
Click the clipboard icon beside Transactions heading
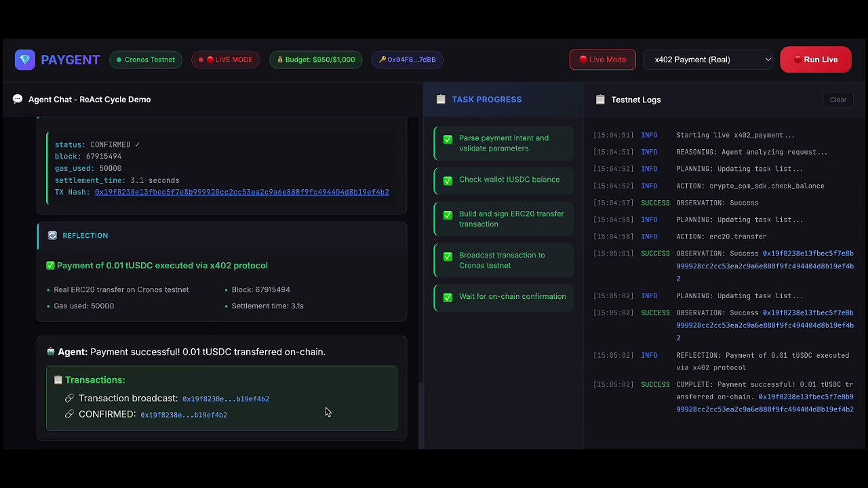point(58,380)
